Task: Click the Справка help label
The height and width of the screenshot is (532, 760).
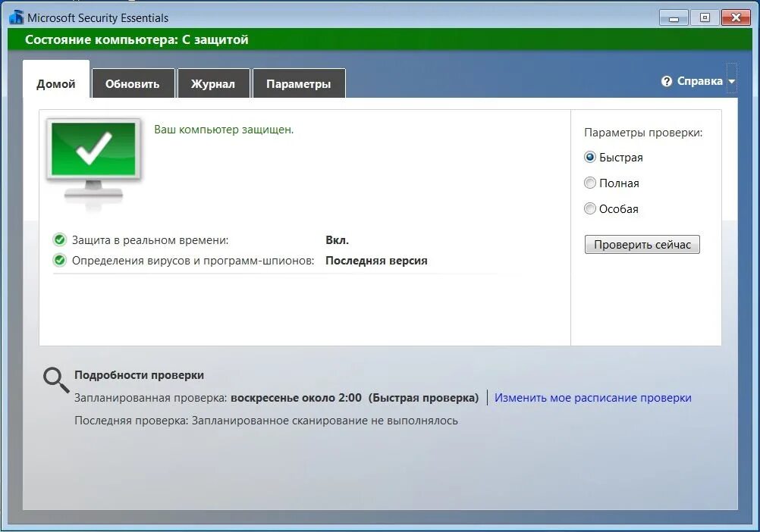Action: point(699,81)
